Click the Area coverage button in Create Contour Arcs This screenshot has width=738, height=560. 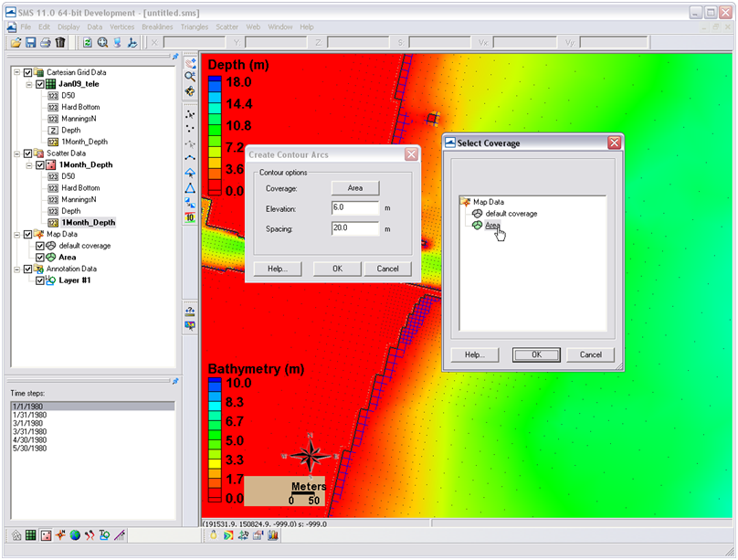[x=355, y=188]
